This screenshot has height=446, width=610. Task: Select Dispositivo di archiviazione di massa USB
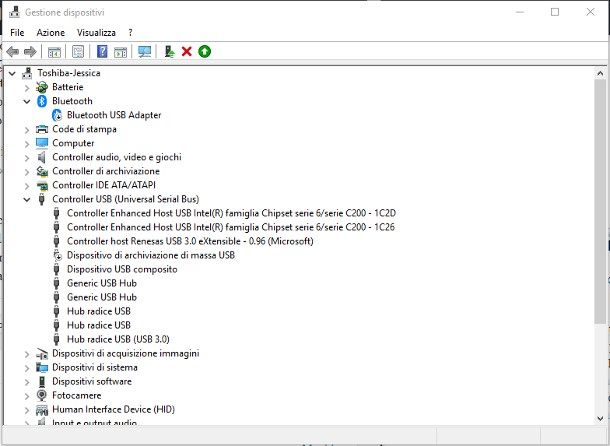pos(151,255)
